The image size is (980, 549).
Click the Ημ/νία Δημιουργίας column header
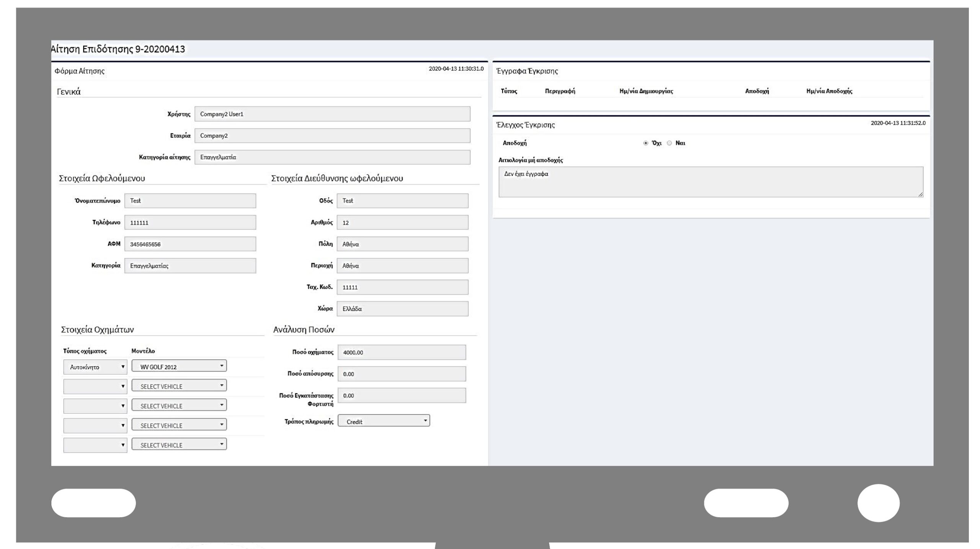tap(646, 91)
